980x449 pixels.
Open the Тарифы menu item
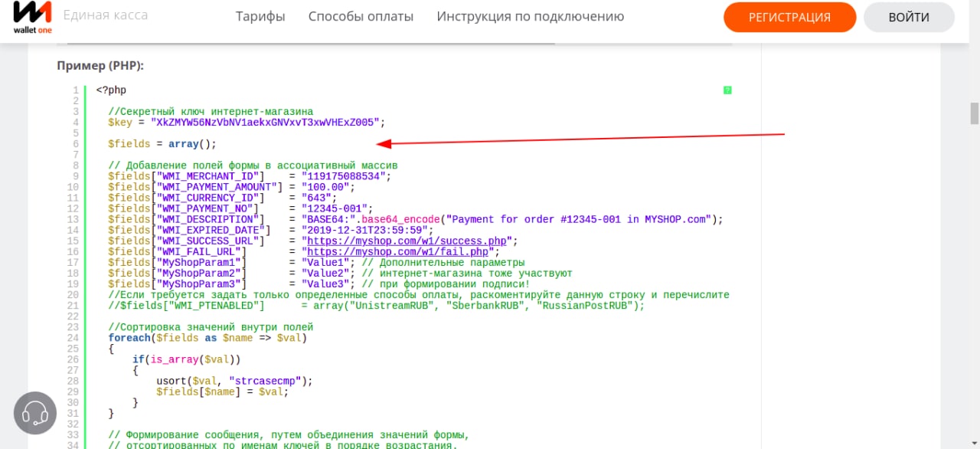coord(260,16)
